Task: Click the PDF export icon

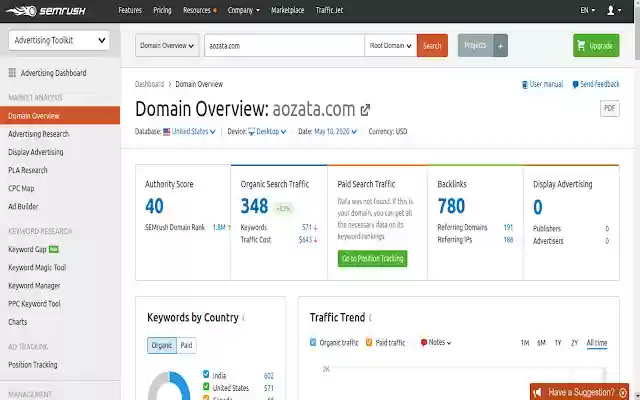Action: [609, 108]
